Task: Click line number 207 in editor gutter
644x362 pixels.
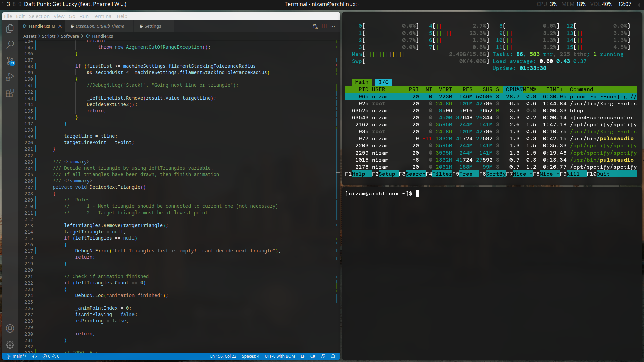Action: pos(29,187)
